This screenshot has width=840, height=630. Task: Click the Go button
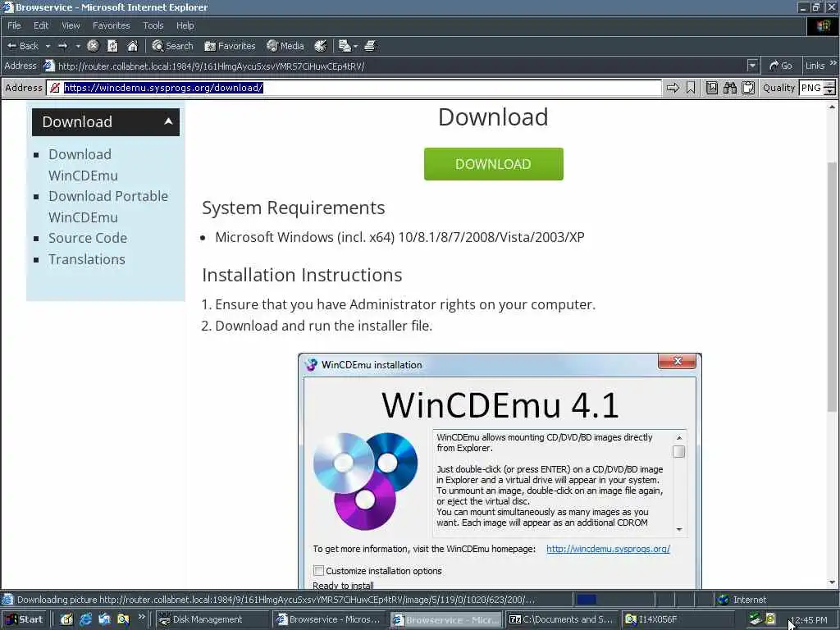(781, 66)
